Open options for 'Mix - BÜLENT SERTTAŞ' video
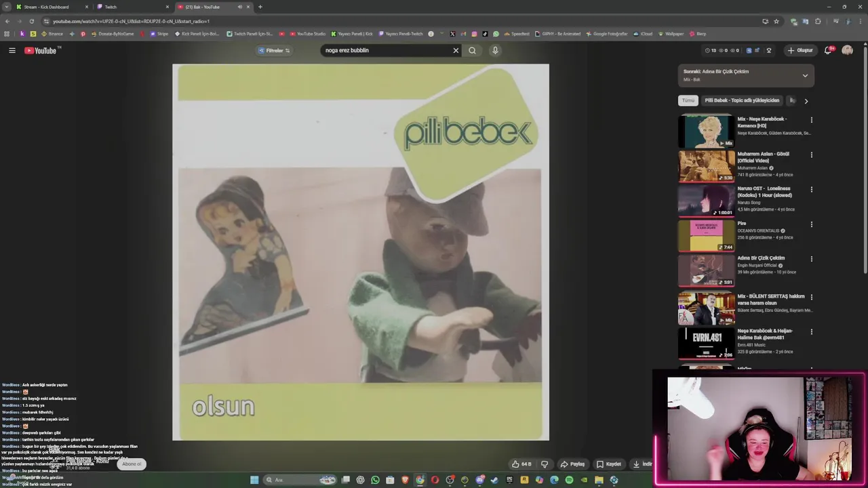 811,296
